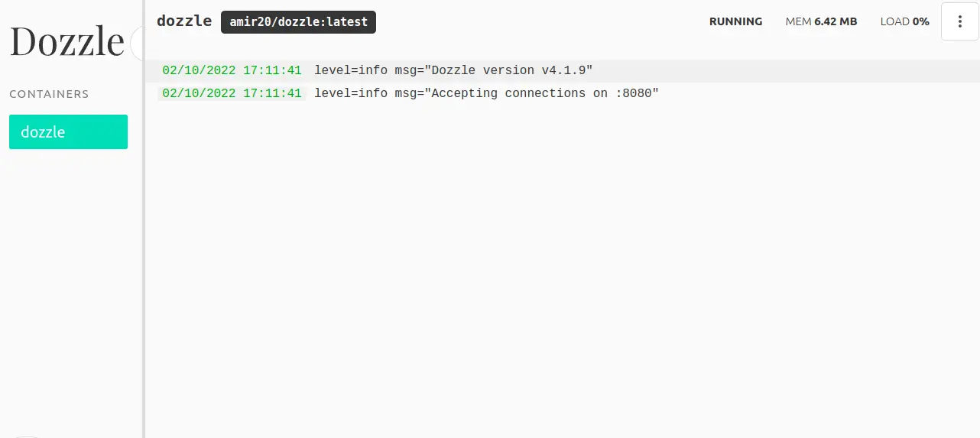This screenshot has width=980, height=438.
Task: Click the second log entry's timestamp
Action: click(232, 93)
